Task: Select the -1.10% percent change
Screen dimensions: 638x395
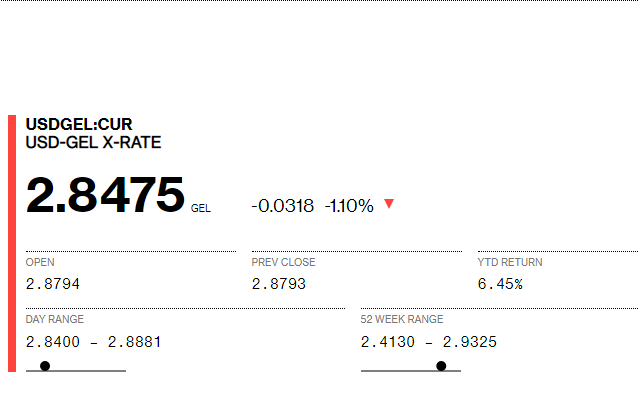Action: pyautogui.click(x=349, y=206)
